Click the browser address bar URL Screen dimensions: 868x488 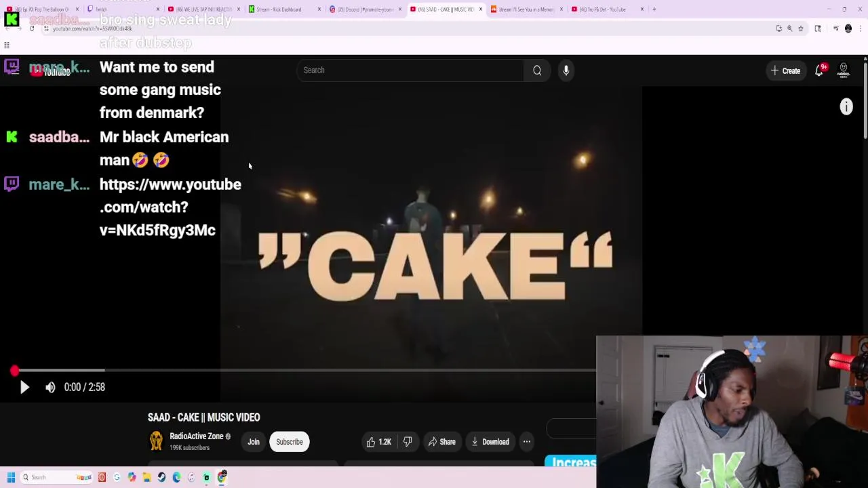(92, 28)
